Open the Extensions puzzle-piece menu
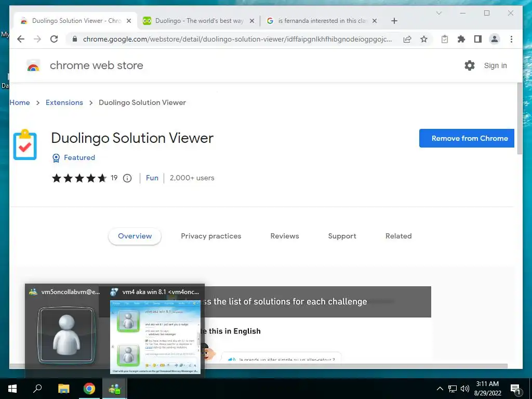The height and width of the screenshot is (399, 532). tap(461, 39)
